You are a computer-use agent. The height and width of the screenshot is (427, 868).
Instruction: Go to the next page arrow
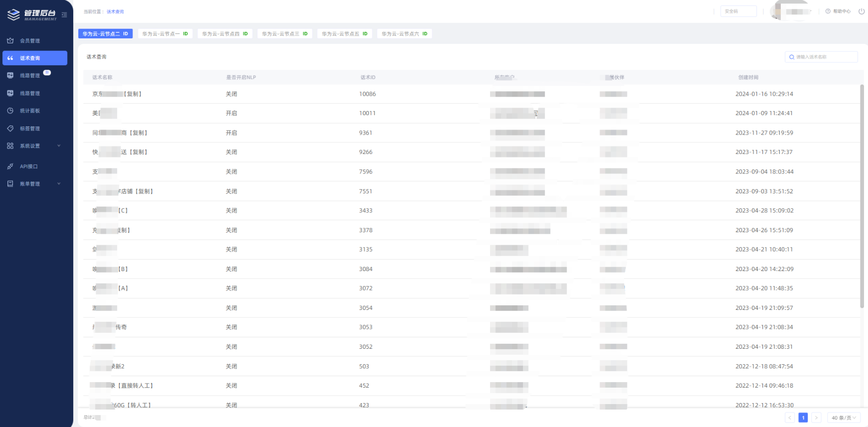816,418
